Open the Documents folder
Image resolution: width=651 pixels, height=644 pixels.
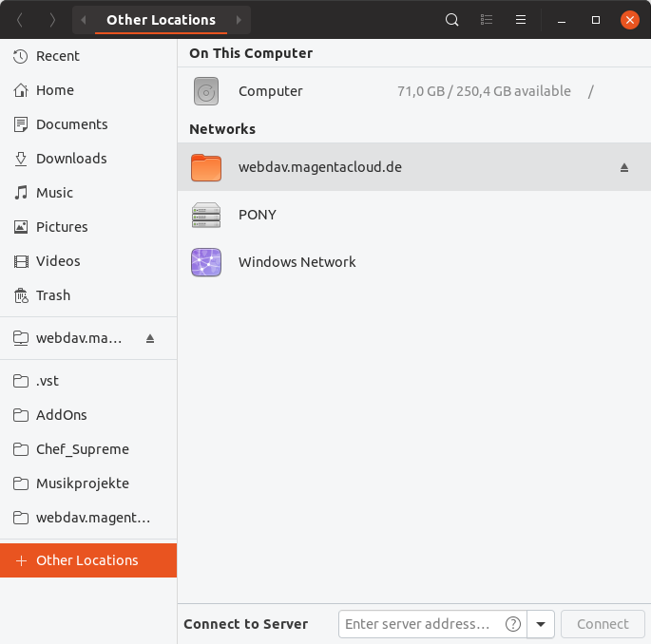click(88, 124)
